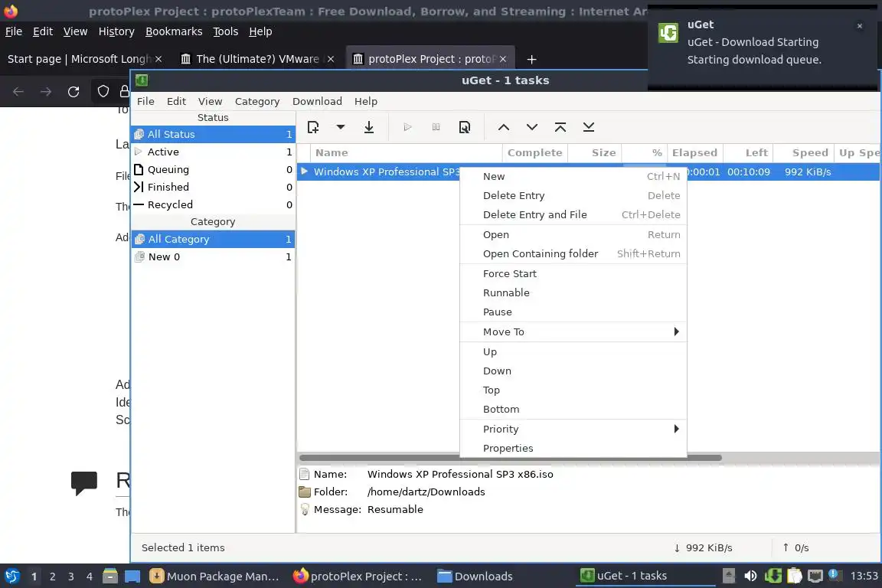Select All Category in category list
Image resolution: width=882 pixels, height=588 pixels.
click(x=213, y=239)
